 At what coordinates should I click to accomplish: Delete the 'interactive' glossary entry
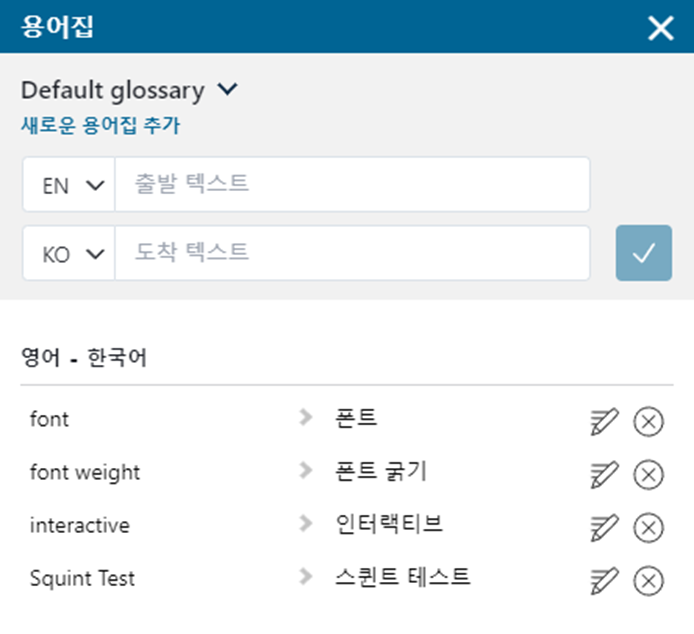(x=649, y=527)
